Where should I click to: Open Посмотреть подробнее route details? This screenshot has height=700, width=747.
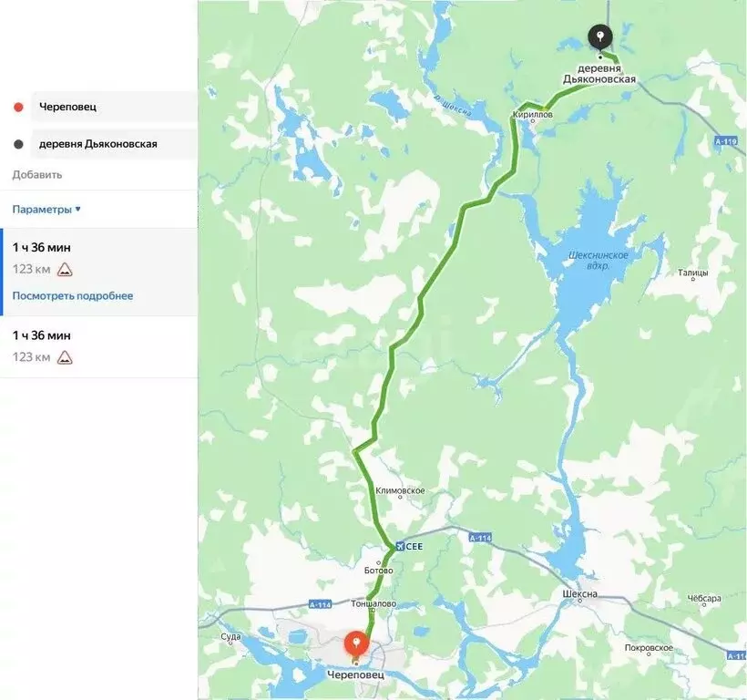(72, 295)
